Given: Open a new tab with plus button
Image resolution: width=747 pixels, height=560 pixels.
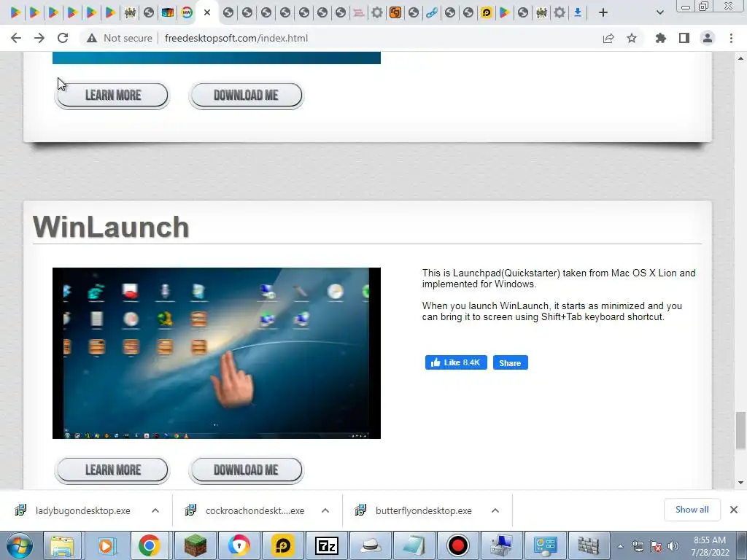Looking at the screenshot, I should tap(603, 12).
